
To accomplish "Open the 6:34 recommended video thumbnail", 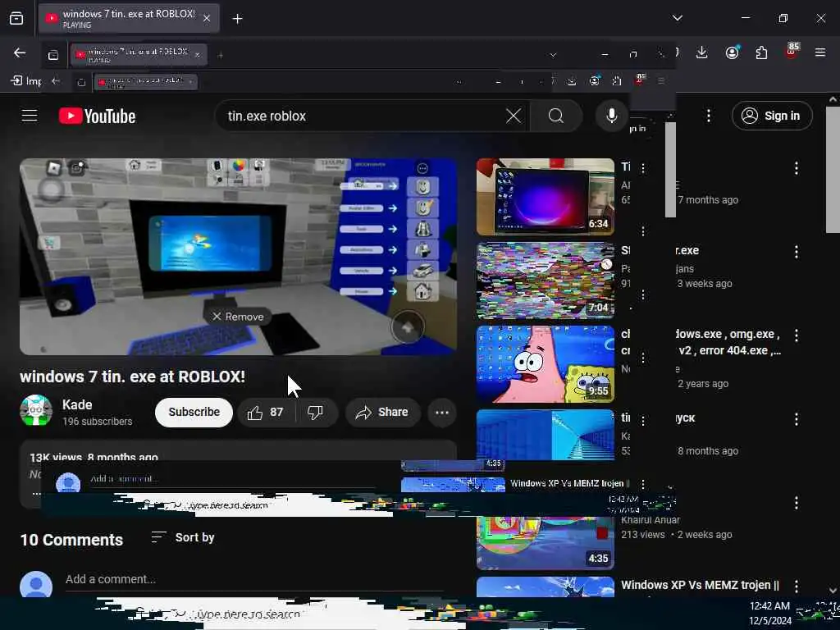I will (x=546, y=197).
